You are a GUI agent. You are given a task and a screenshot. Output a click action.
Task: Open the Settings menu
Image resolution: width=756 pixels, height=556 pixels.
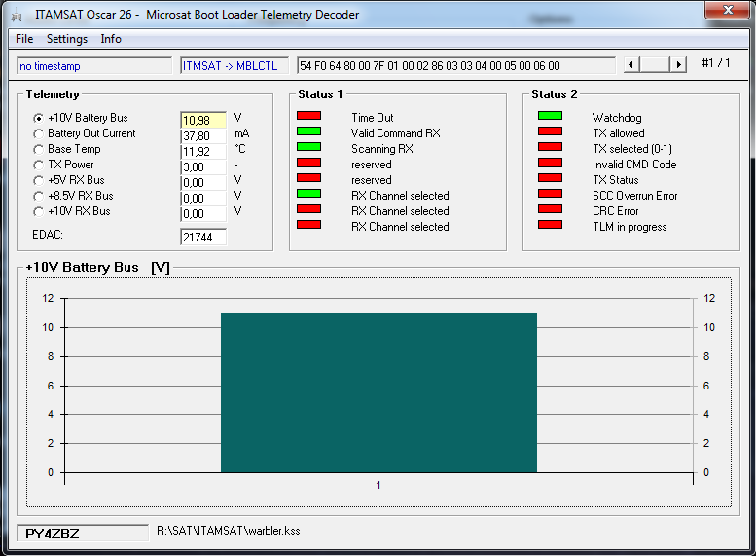click(x=67, y=39)
